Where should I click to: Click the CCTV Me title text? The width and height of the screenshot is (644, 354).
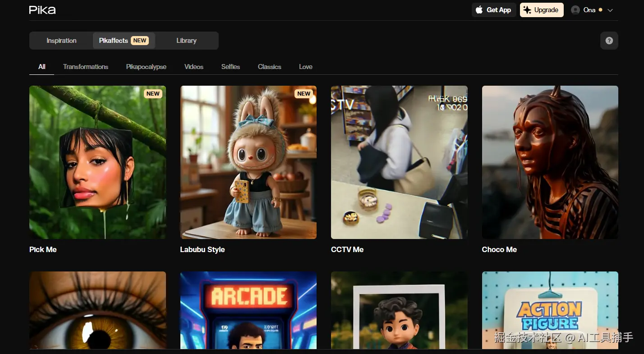[x=347, y=249]
